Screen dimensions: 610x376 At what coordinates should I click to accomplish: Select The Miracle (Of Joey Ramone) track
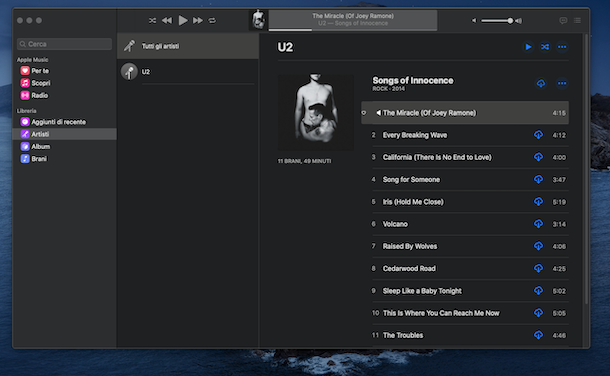click(x=465, y=113)
